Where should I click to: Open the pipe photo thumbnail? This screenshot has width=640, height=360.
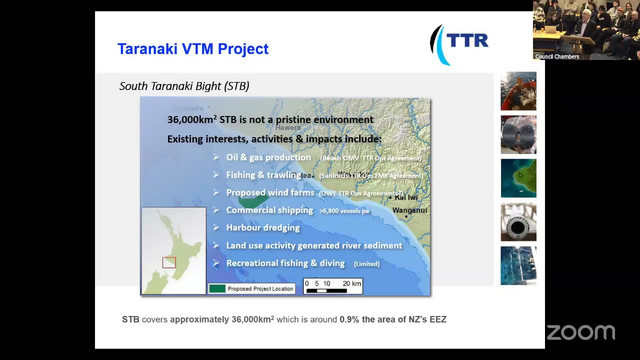(518, 222)
